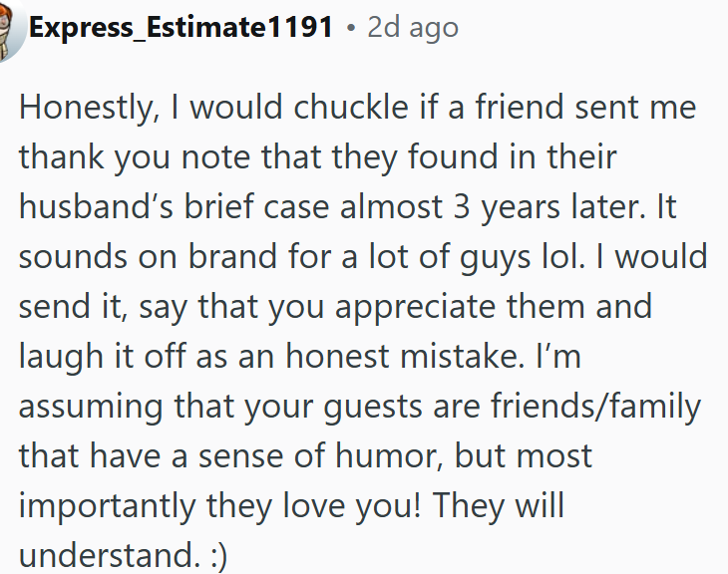Click the commenter's avatar image
Image resolution: width=728 pixels, height=574 pixels.
[x=8, y=30]
